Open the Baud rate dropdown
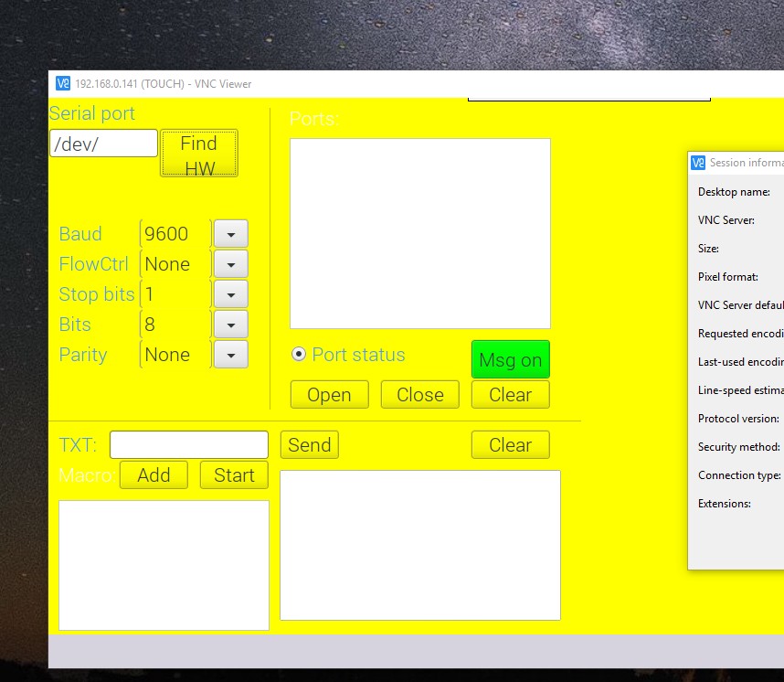Screen dimensions: 784x682 (230, 234)
